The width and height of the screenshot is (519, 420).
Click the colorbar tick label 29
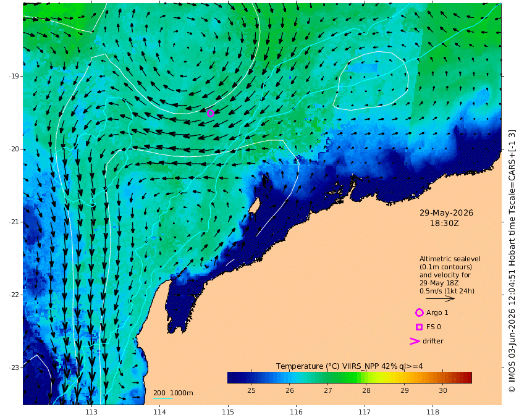point(405,390)
